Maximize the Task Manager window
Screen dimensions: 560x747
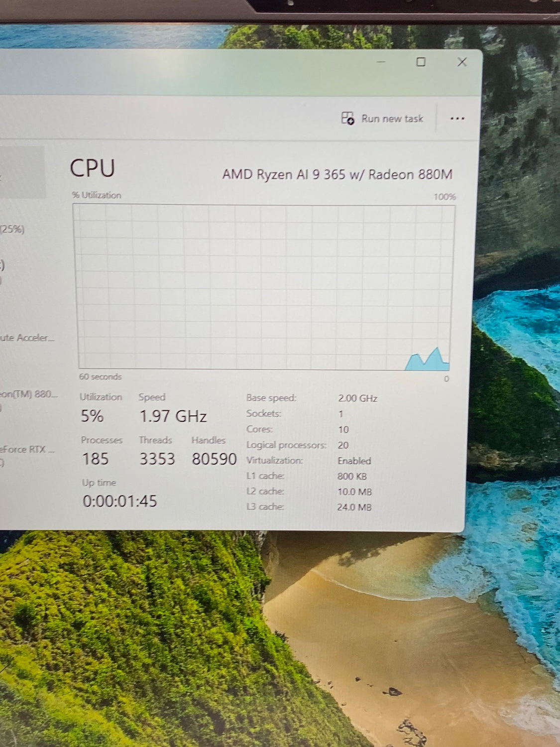click(421, 62)
